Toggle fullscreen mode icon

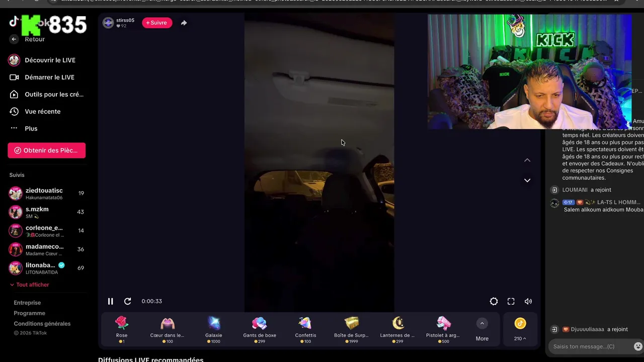tap(511, 301)
